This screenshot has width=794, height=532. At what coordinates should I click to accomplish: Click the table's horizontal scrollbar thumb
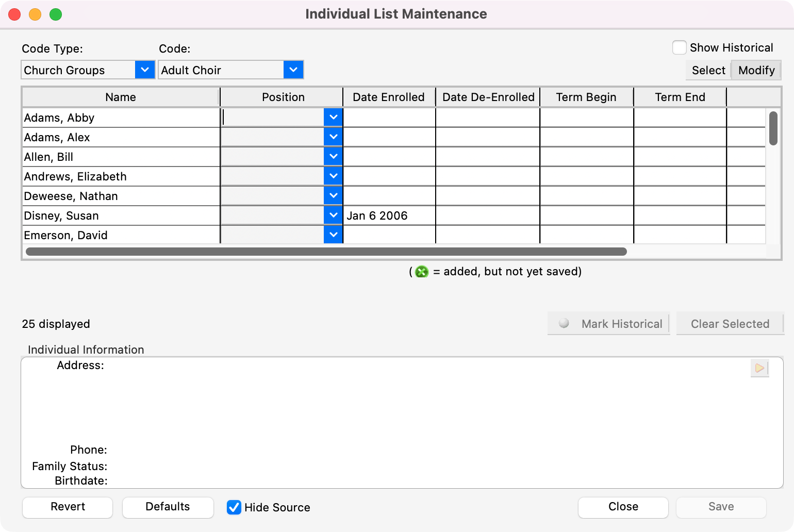pos(326,252)
